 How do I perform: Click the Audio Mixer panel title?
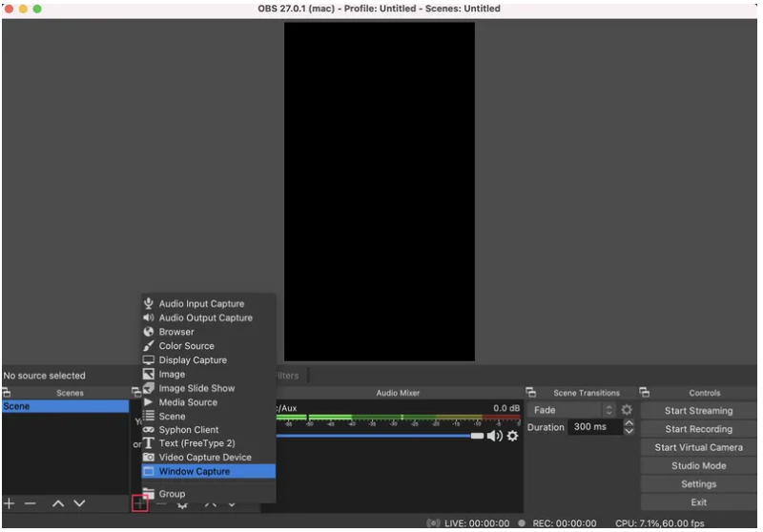(398, 393)
